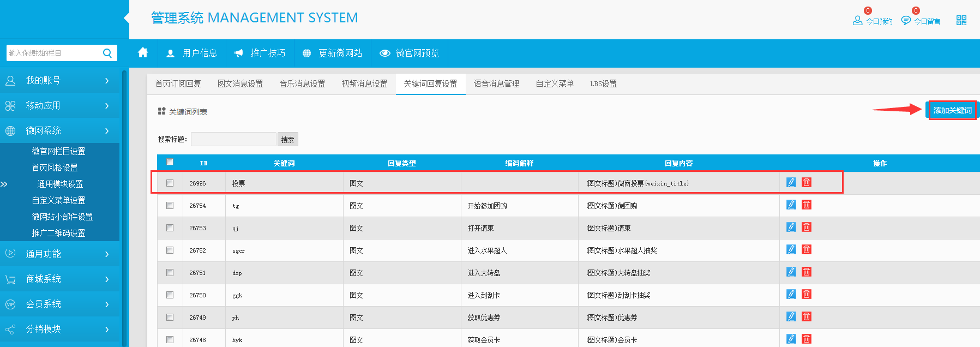Check the box for row ID 26996
This screenshot has width=980, height=347.
(170, 183)
